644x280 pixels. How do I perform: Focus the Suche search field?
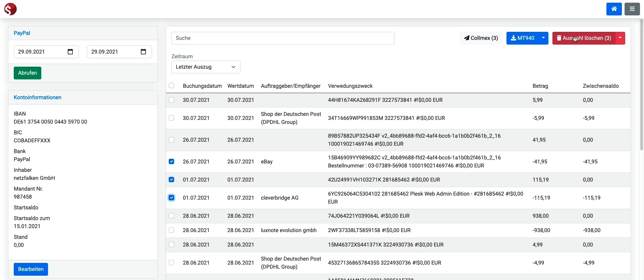point(283,38)
